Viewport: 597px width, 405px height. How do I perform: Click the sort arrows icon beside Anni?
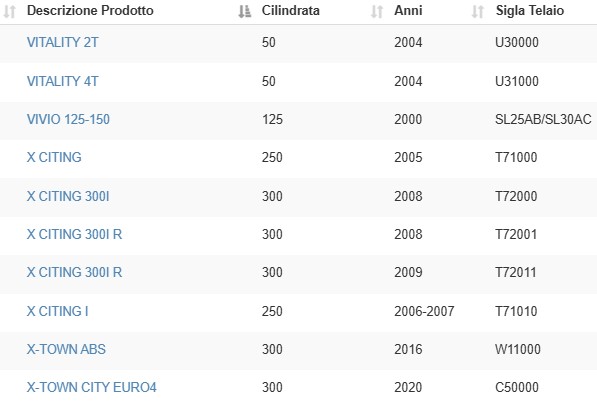coord(377,11)
